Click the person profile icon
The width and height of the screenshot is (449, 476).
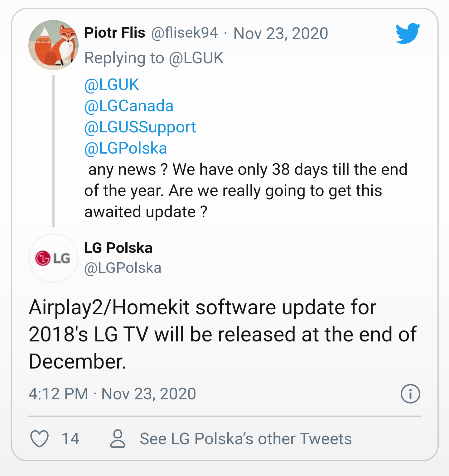(118, 439)
